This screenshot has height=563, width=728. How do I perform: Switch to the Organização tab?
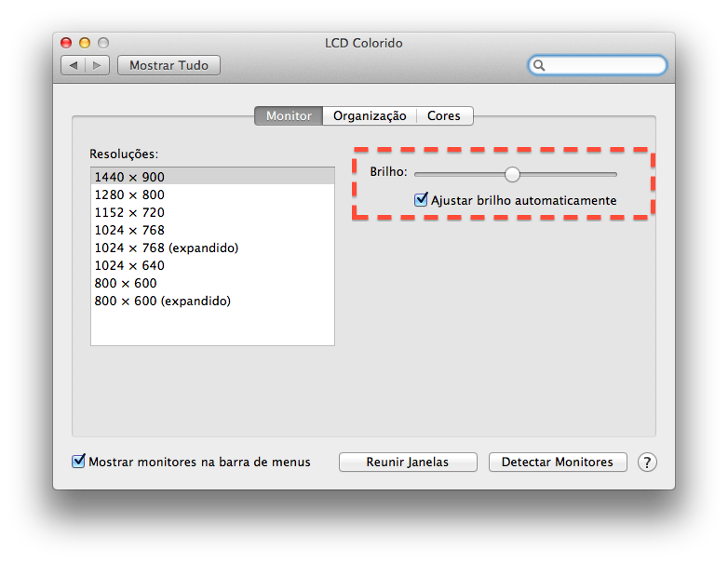(x=370, y=116)
